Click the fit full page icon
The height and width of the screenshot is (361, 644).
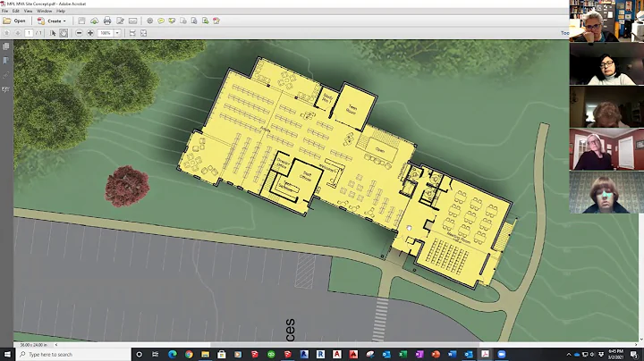point(143,33)
